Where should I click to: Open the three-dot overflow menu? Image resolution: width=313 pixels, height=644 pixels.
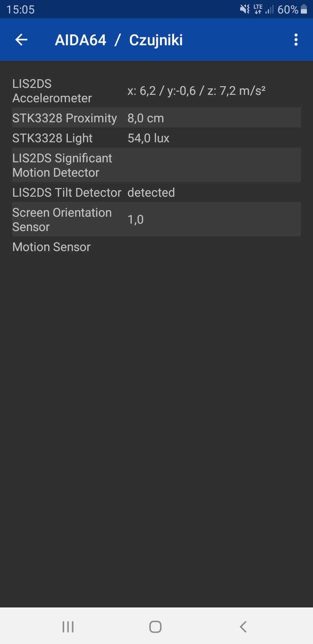pyautogui.click(x=296, y=40)
